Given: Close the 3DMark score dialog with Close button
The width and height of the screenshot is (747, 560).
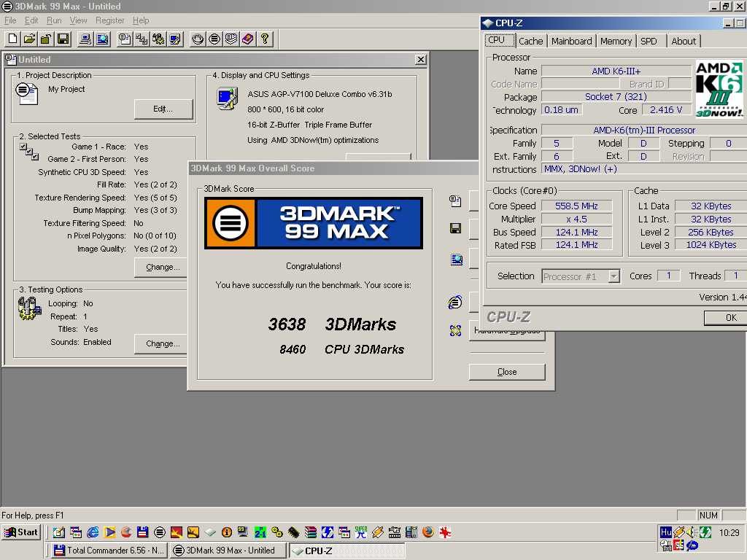Looking at the screenshot, I should tap(507, 372).
